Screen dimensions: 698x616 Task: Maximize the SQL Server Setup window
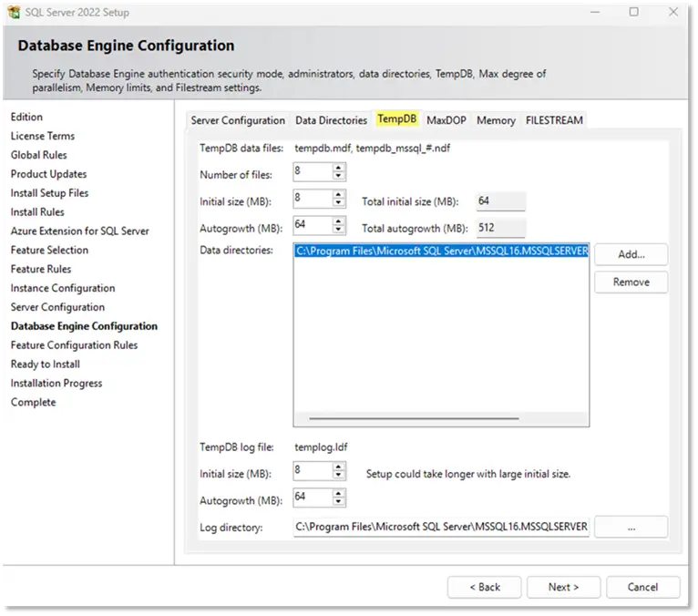(634, 12)
